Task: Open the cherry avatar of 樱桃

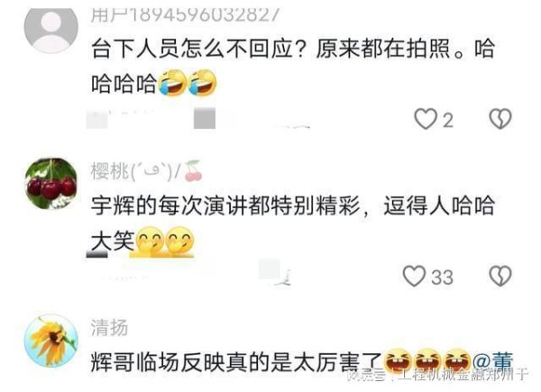Action: (51, 184)
